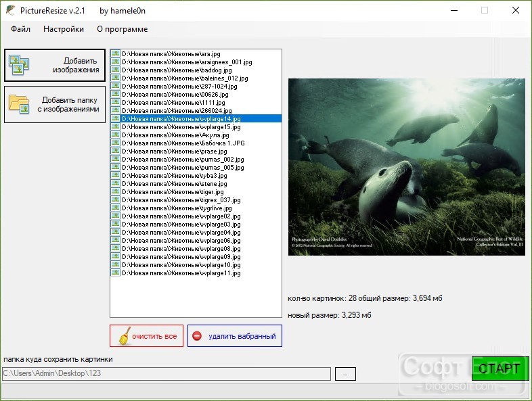
Task: Click the folder icon on Добавить папку
Action: coord(19,104)
